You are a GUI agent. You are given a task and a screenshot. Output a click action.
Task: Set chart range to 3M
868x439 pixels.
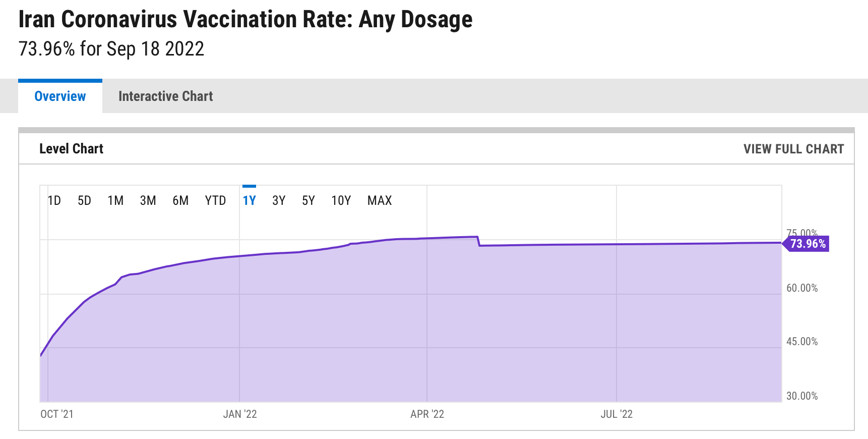148,201
